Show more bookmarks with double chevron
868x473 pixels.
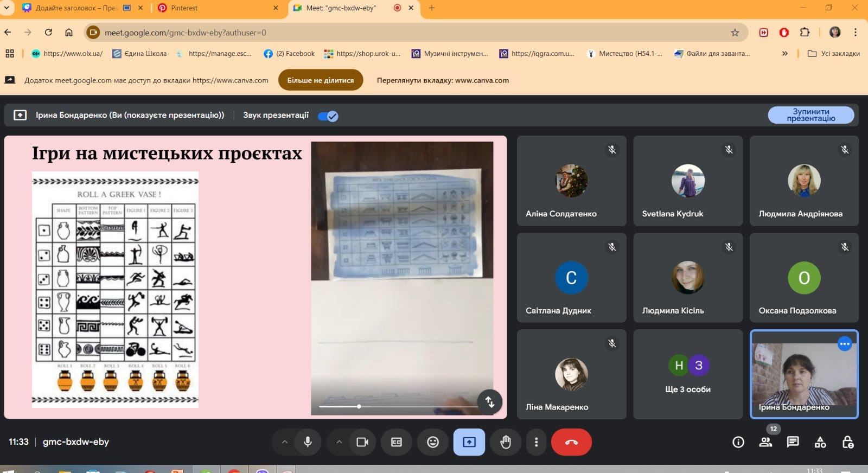click(x=784, y=53)
